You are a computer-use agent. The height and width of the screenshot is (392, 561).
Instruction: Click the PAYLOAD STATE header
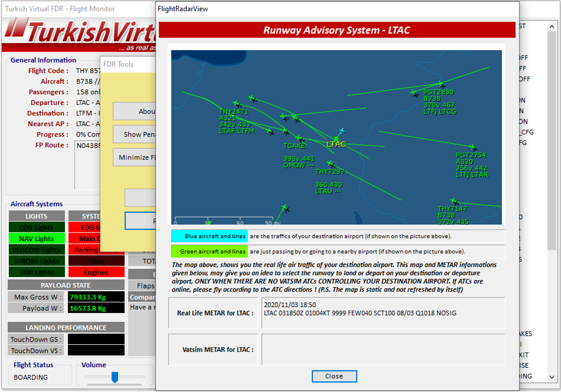(66, 285)
